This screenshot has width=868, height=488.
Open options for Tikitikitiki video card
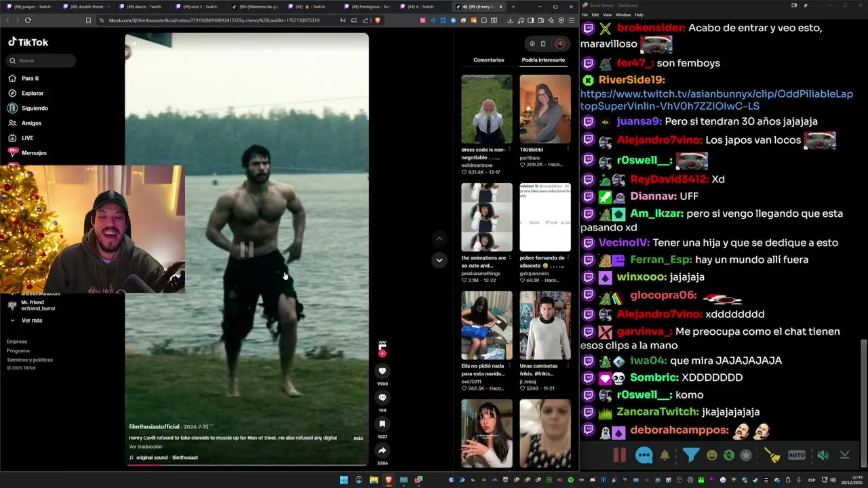pyautogui.click(x=568, y=149)
